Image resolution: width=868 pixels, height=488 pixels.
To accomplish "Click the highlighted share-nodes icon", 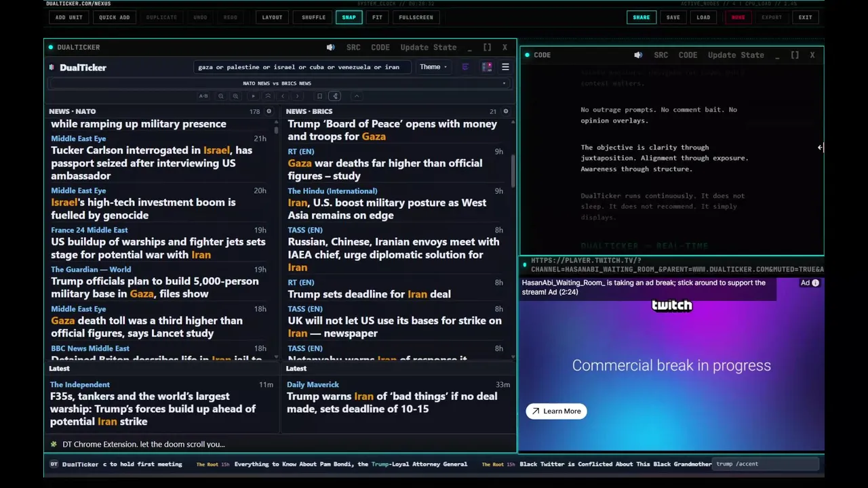I will (335, 96).
